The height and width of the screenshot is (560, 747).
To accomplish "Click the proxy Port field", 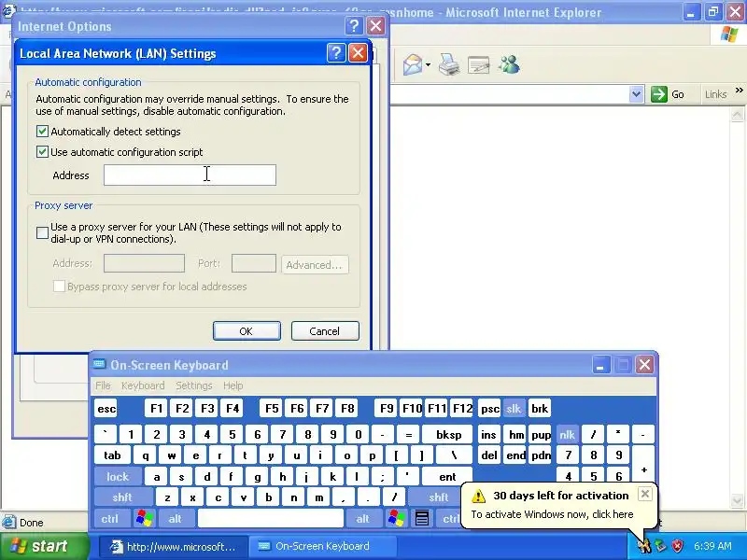I will pos(253,263).
